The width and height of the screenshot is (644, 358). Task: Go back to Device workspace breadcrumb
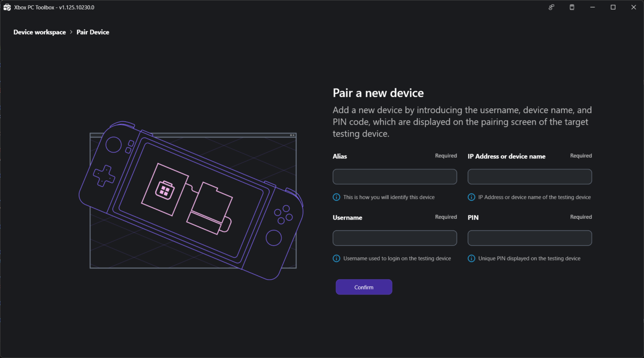(39, 32)
